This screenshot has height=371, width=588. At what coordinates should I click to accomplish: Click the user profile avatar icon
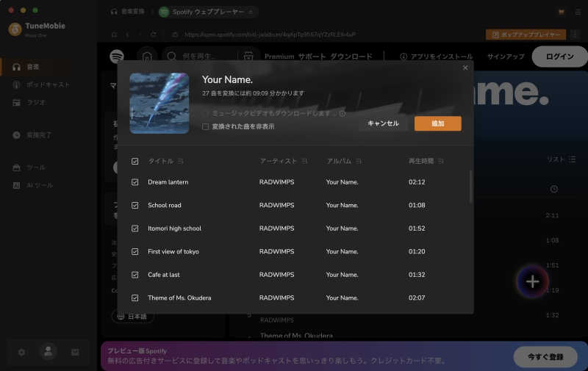49,351
